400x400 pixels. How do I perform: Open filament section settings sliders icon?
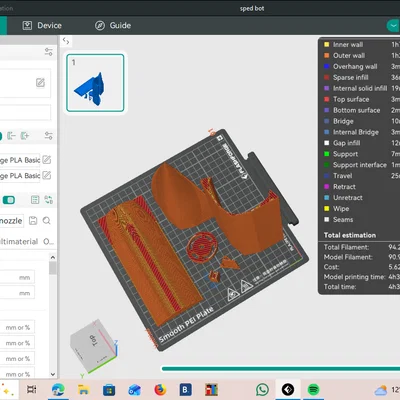(49, 136)
